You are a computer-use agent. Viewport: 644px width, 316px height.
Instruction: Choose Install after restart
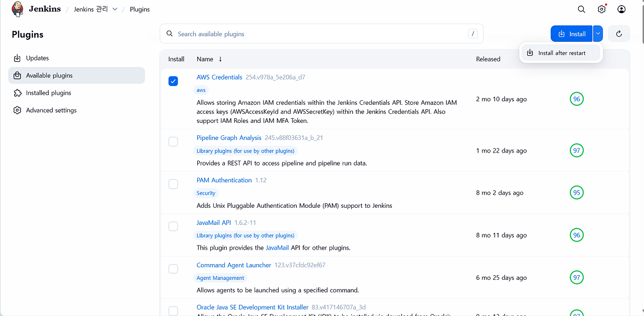(x=561, y=53)
